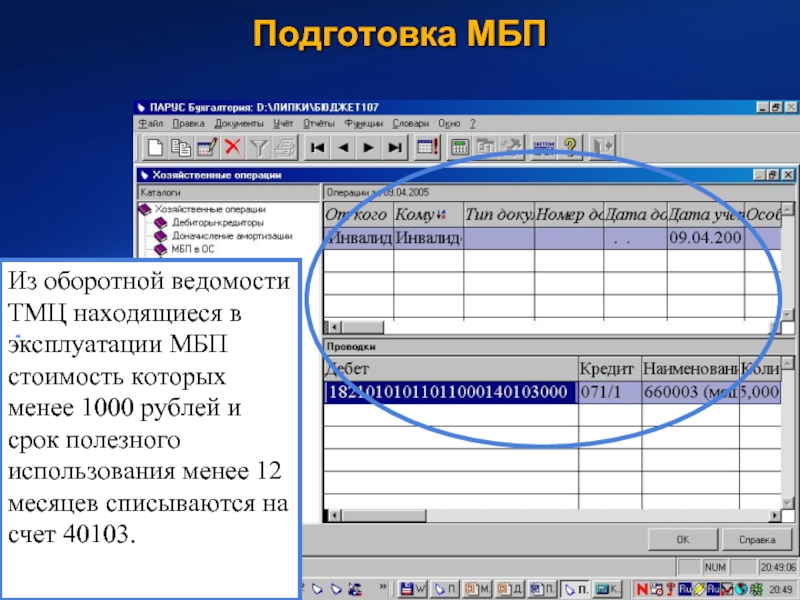
Task: Go to the previous record
Action: point(343,147)
